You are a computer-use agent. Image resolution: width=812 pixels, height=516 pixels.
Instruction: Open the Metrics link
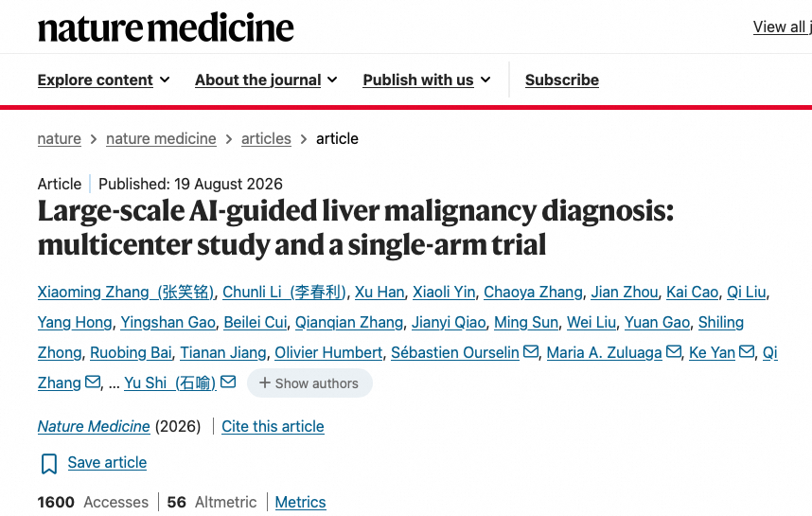[x=300, y=502]
